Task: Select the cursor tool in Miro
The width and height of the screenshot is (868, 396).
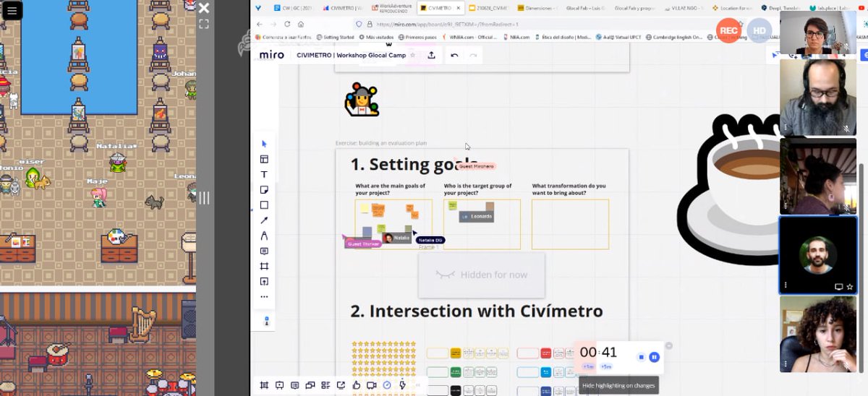Action: coord(264,144)
